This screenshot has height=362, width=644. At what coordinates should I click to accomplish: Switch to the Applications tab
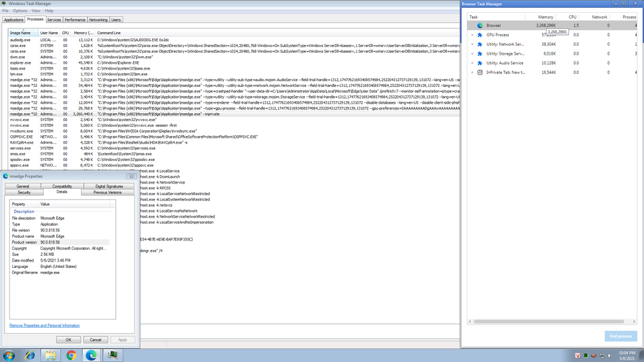pos(14,20)
